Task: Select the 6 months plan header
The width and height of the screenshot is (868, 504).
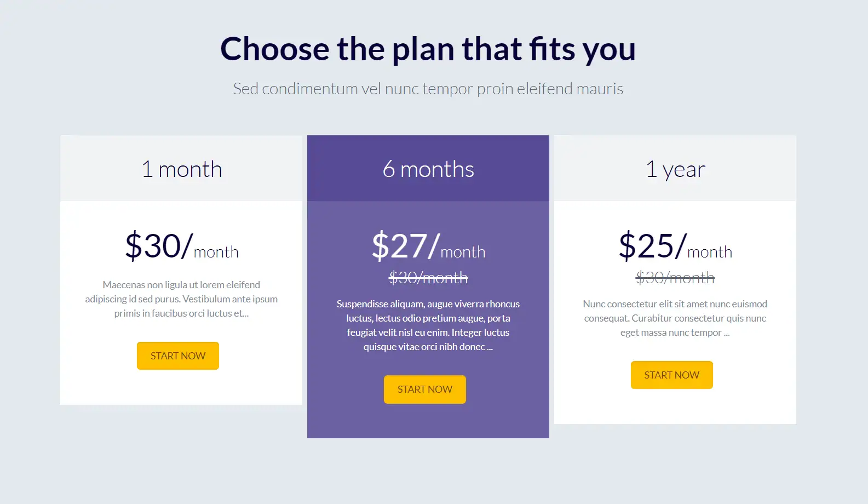Action: tap(428, 168)
